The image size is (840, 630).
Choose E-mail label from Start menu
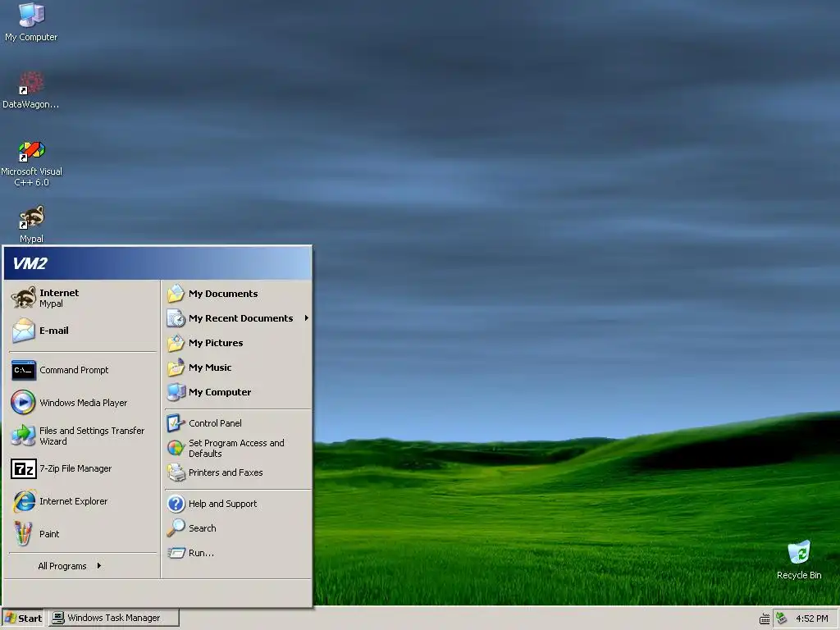pyautogui.click(x=54, y=331)
